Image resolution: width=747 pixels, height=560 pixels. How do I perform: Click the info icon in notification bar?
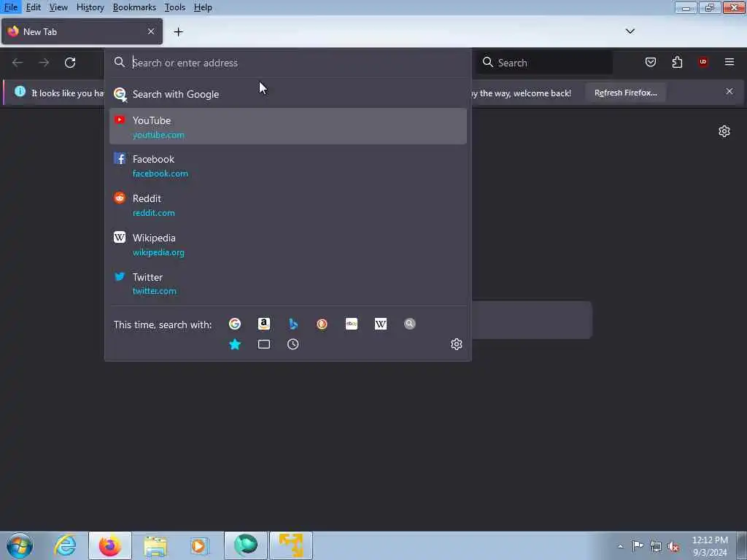tap(20, 91)
